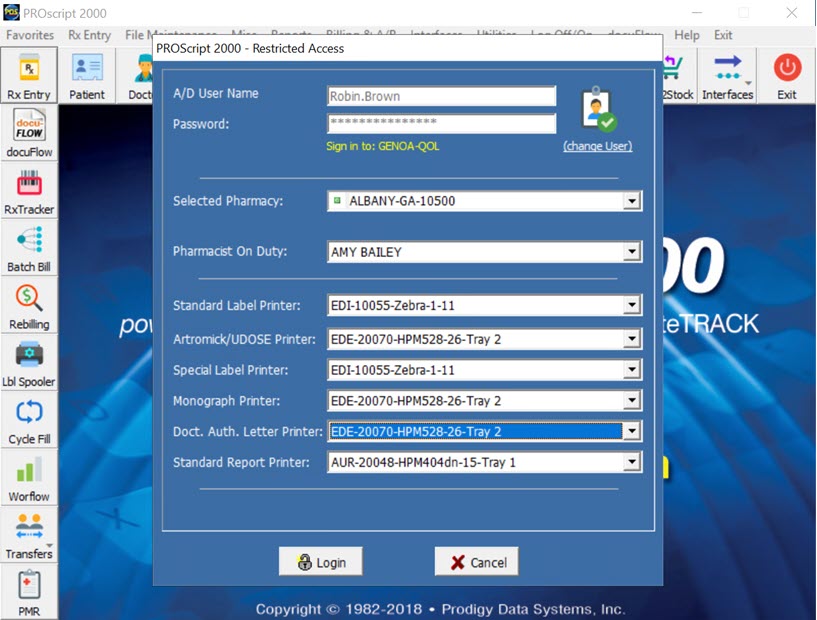
Task: Open the Standard Label Printer dropdown
Action: (x=631, y=306)
